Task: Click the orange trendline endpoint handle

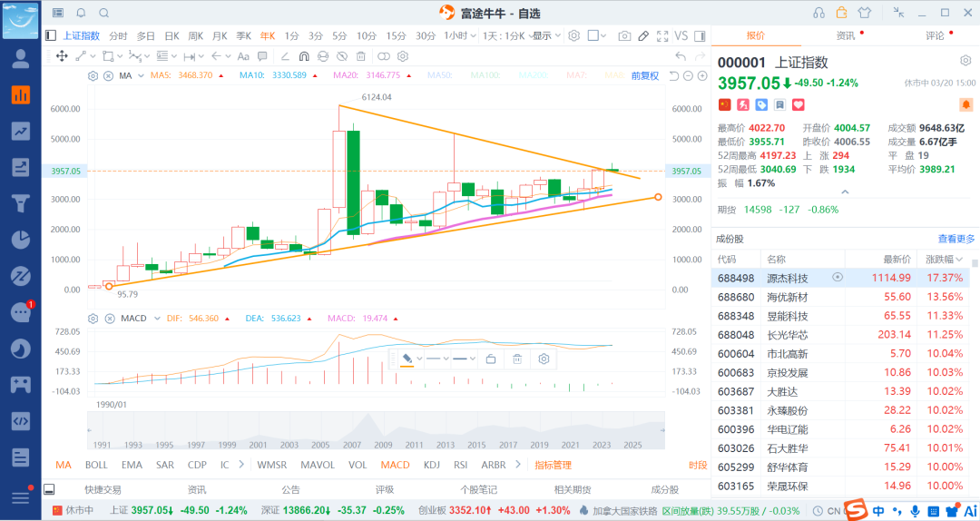Action: pyautogui.click(x=658, y=197)
